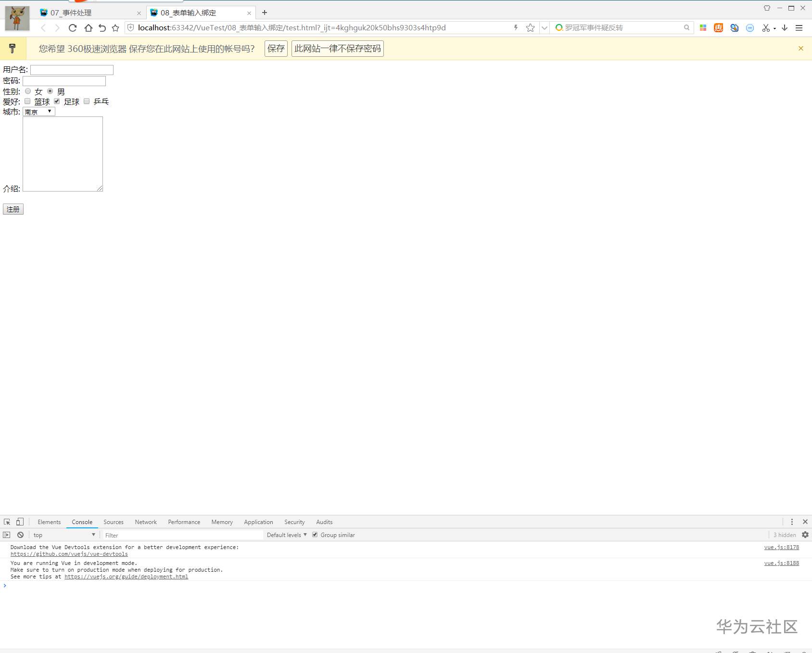
Task: Click 保存 to save the password
Action: coord(276,49)
